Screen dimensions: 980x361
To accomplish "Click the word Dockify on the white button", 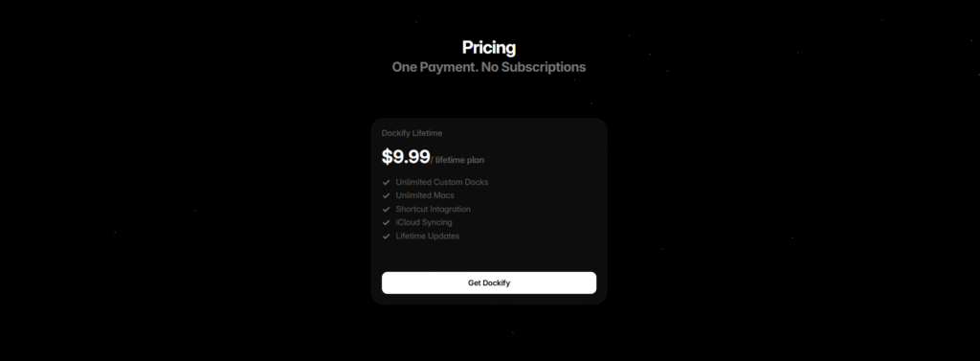I will tap(497, 282).
